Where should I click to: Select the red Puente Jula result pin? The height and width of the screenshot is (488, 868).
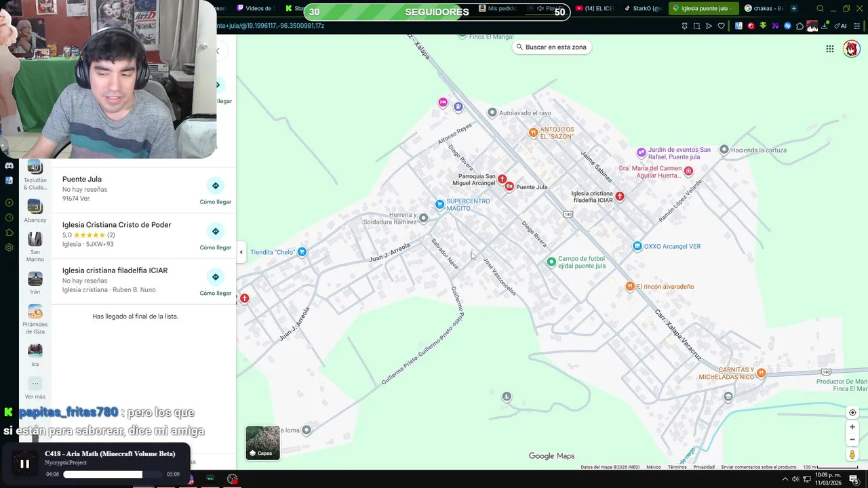click(509, 186)
